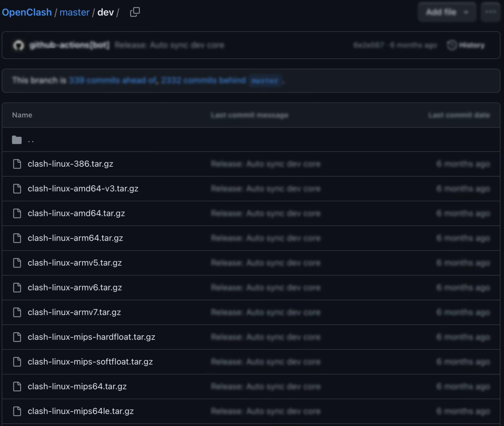504x426 pixels.
Task: Open clash-linux-amd64-v3.tar.gz
Action: tap(83, 189)
